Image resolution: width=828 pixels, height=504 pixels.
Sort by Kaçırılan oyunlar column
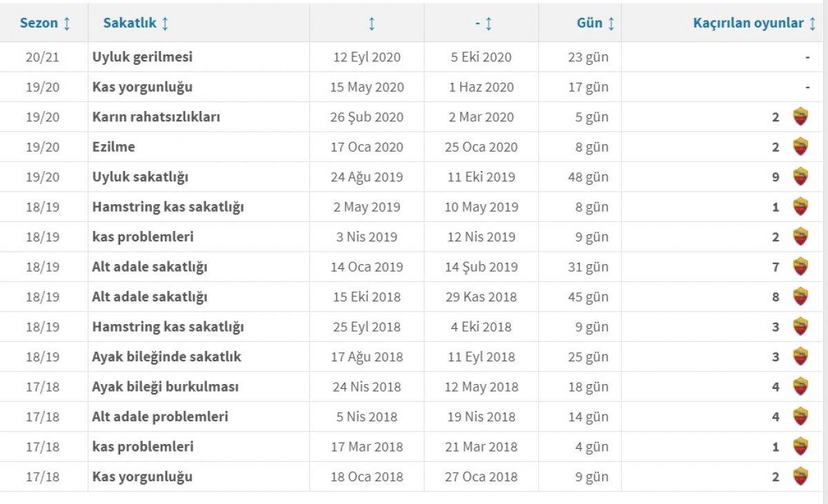[754, 23]
